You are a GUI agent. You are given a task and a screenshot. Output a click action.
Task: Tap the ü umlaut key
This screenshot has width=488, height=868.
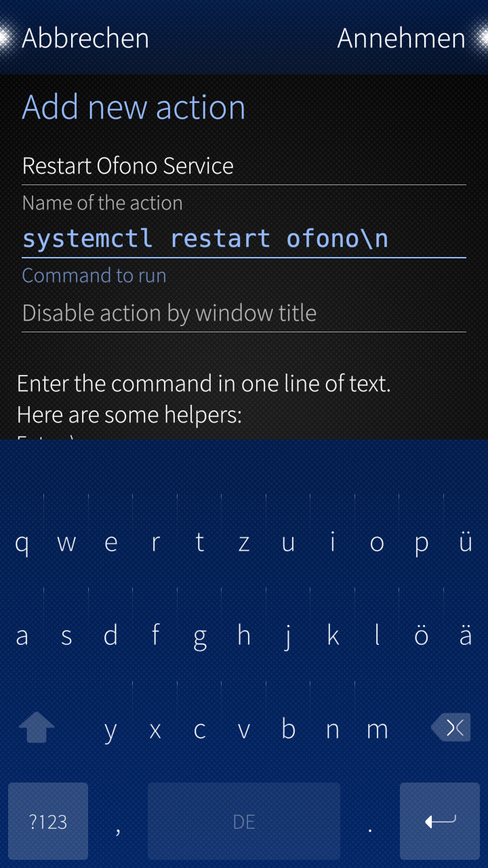click(466, 542)
